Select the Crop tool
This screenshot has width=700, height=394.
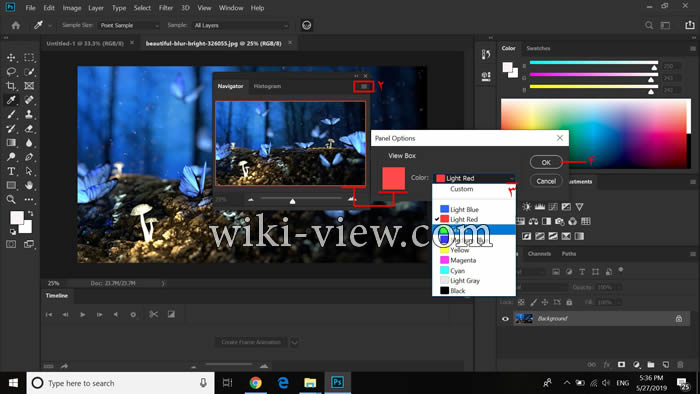pyautogui.click(x=11, y=86)
